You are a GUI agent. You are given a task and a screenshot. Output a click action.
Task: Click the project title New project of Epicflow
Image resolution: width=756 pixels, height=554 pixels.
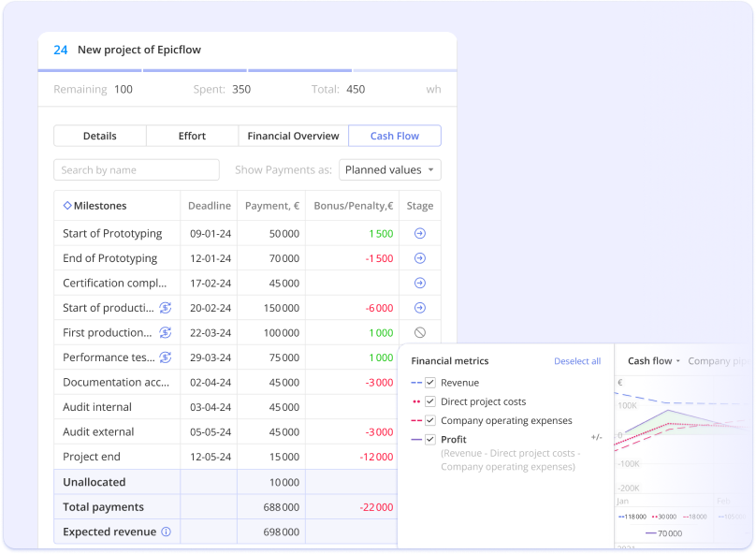click(x=139, y=50)
